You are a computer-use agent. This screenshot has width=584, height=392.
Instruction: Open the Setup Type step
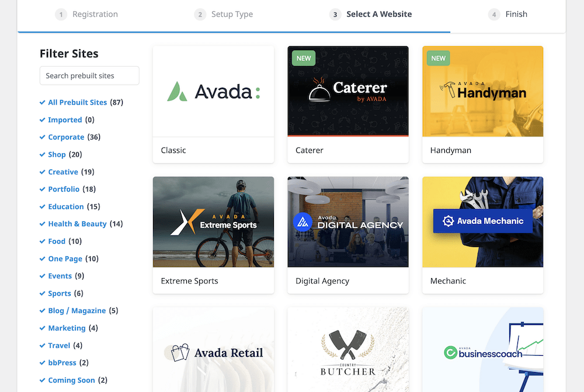[x=231, y=14]
